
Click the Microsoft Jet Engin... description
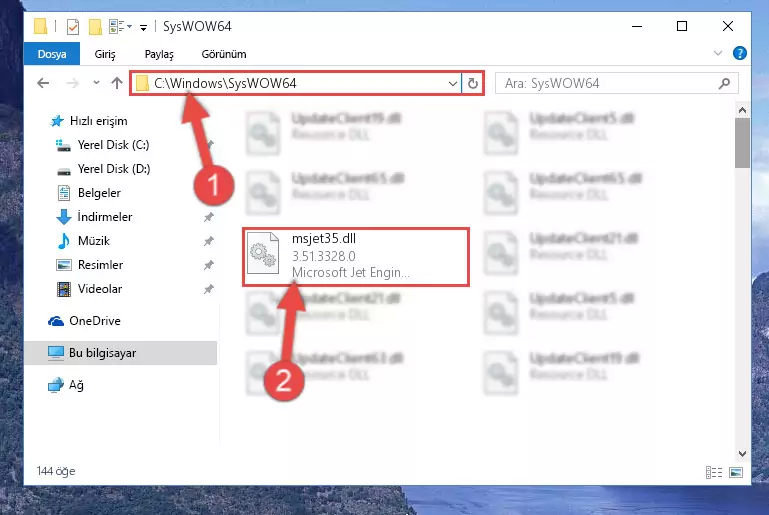pyautogui.click(x=350, y=272)
